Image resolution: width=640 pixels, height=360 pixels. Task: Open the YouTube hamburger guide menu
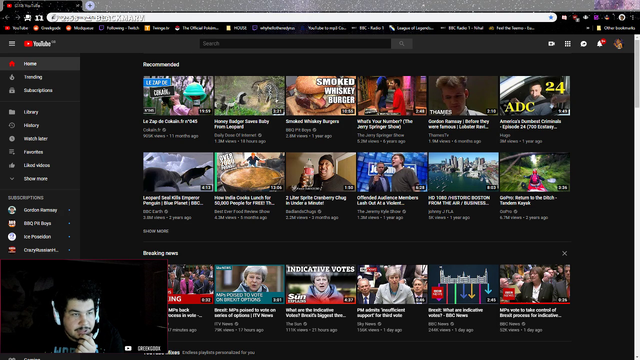12,44
